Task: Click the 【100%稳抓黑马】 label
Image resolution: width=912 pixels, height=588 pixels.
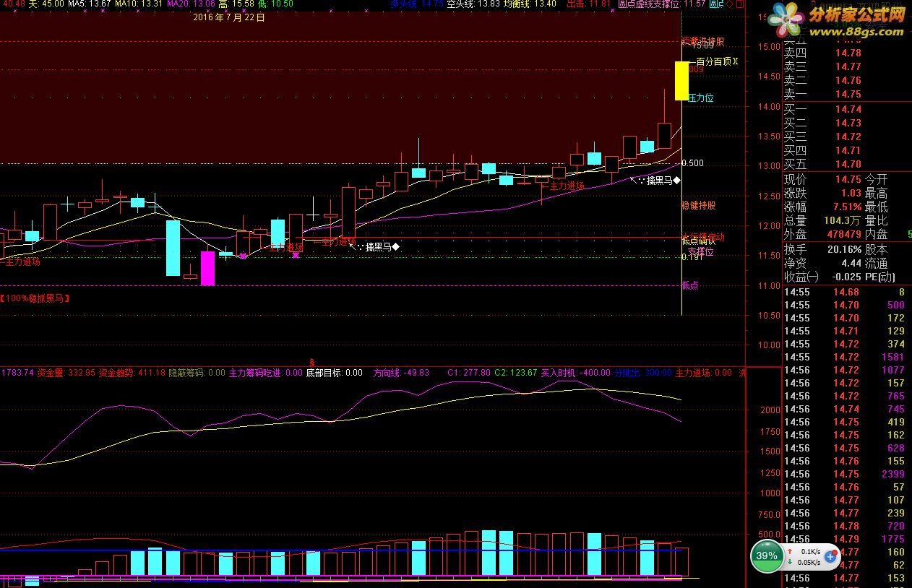Action: 35,298
